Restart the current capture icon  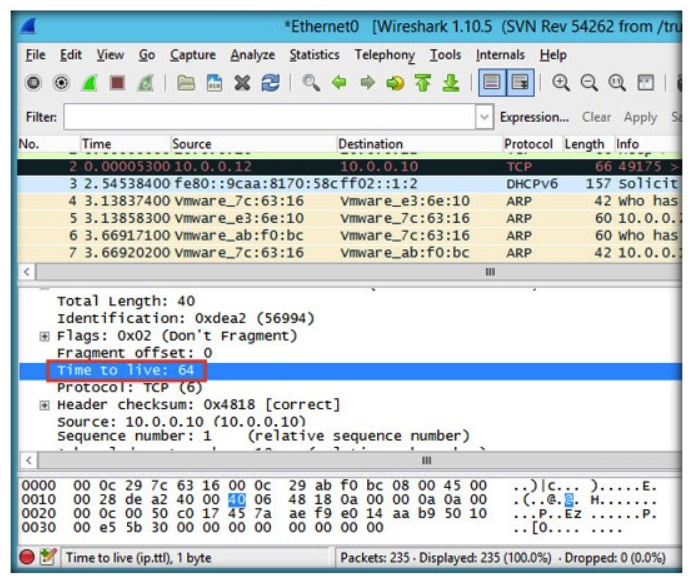point(146,83)
